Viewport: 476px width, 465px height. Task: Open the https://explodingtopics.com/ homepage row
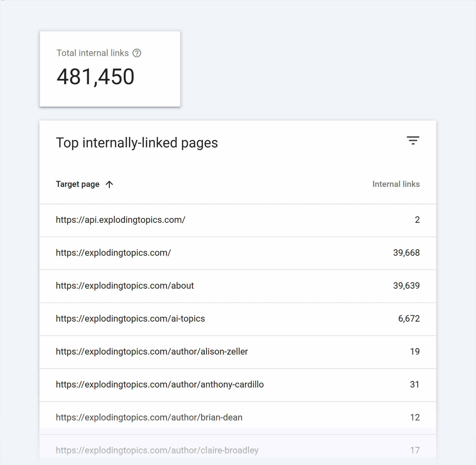point(238,253)
